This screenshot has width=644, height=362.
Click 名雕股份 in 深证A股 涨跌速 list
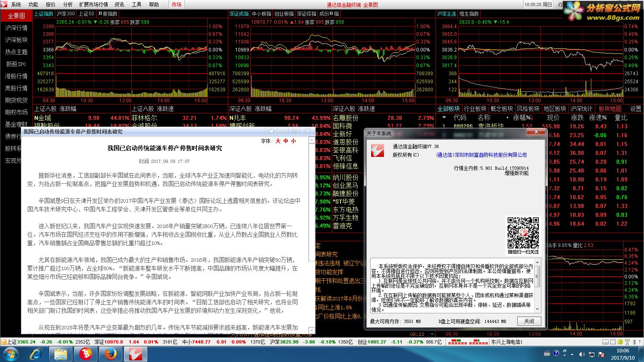(x=345, y=118)
